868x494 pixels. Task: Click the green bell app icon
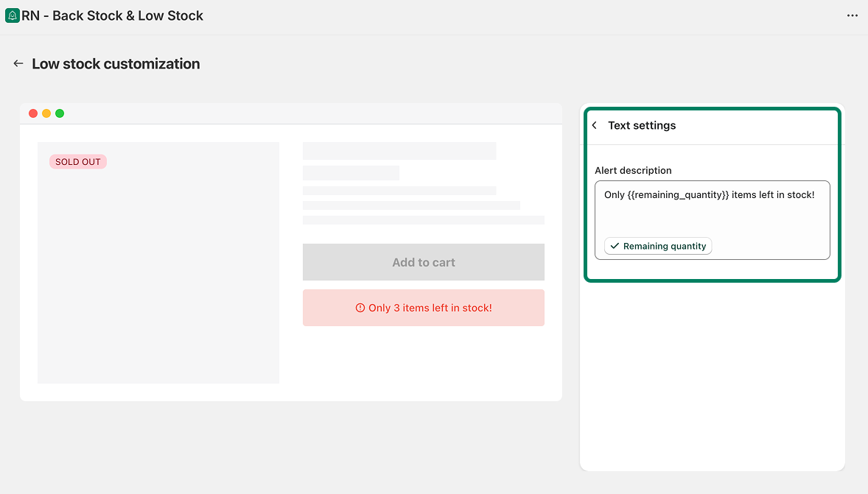tap(13, 15)
